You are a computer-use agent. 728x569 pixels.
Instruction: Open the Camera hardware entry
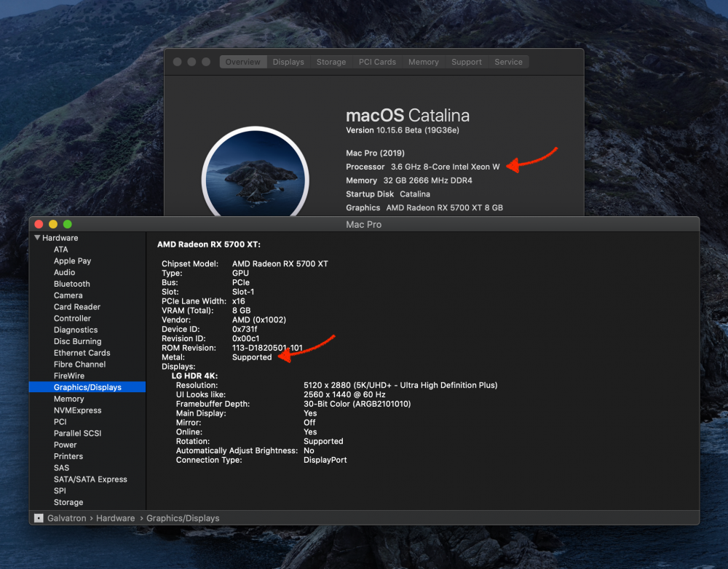[x=68, y=295]
